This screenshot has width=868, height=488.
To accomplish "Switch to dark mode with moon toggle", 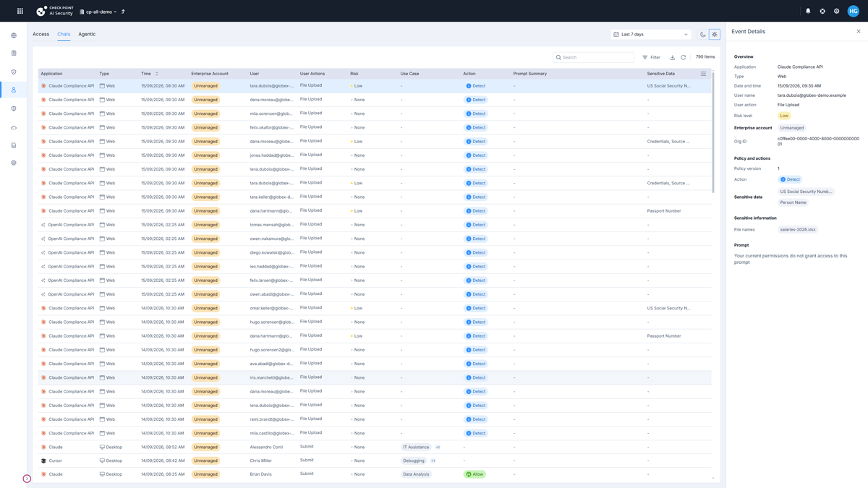I will click(703, 35).
